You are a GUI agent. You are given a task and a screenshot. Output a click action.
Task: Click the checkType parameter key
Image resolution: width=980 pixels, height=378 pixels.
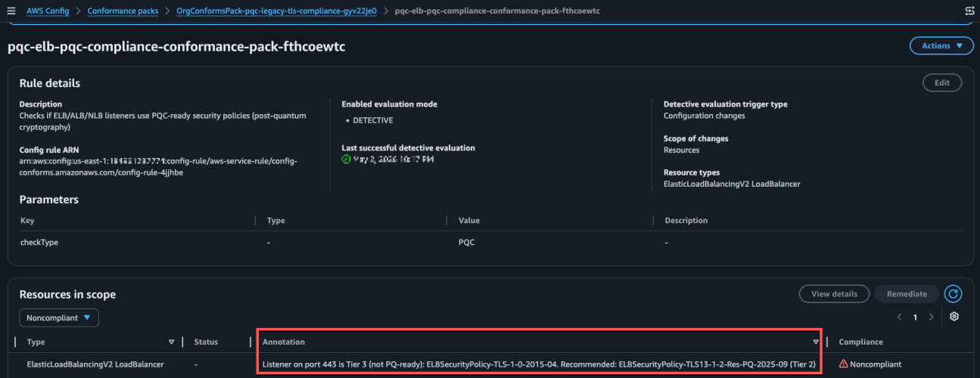(39, 243)
